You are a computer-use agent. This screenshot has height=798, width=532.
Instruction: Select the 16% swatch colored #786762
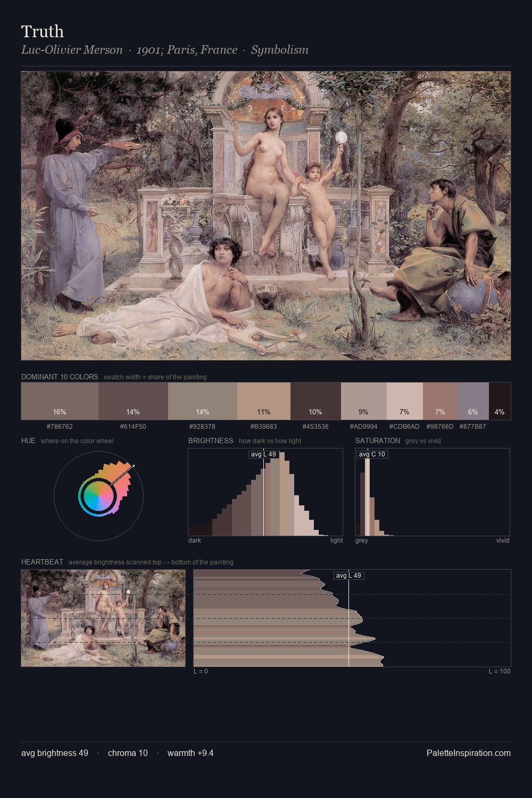point(60,401)
